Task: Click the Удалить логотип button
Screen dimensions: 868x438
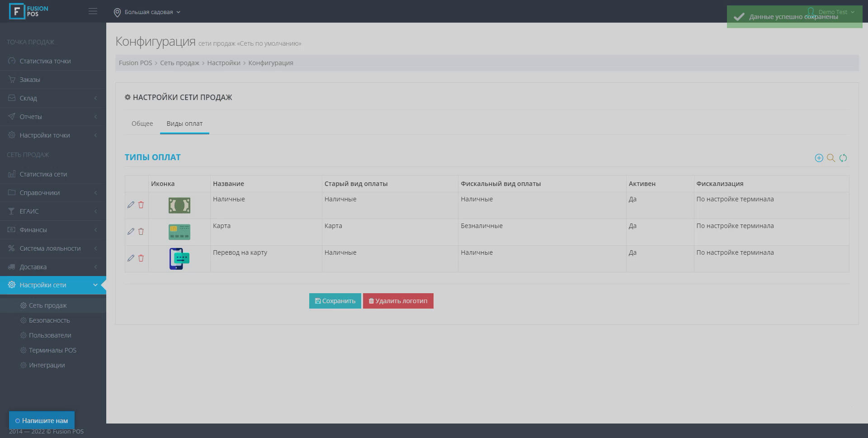Action: click(398, 301)
